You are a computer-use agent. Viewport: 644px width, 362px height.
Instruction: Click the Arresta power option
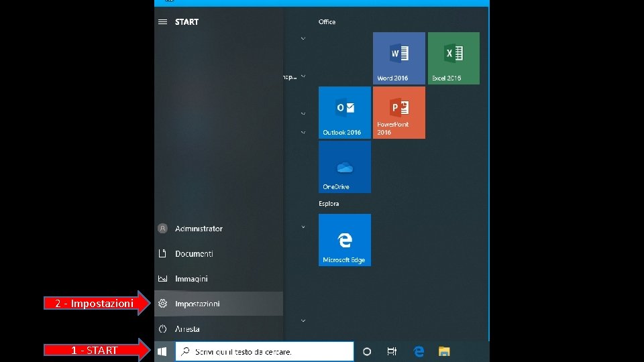pyautogui.click(x=219, y=328)
